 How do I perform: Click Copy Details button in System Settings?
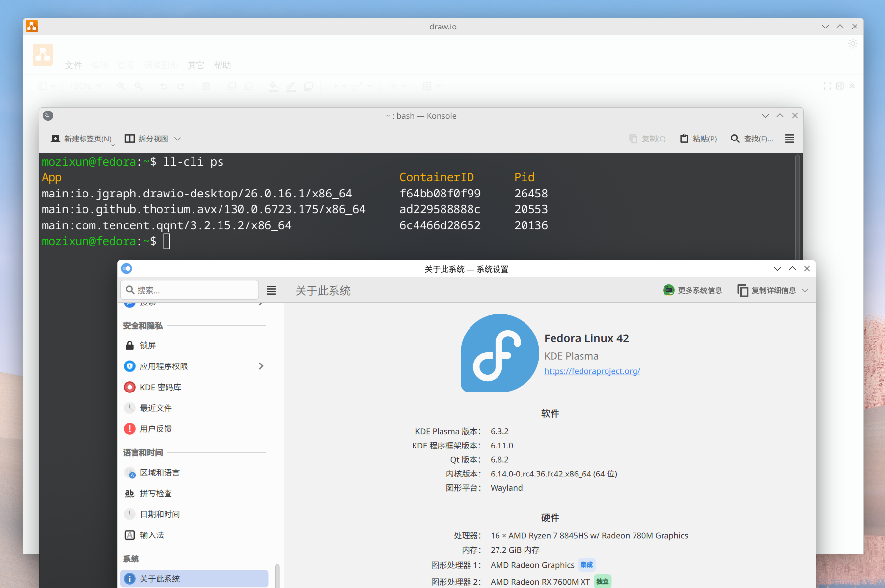tap(766, 290)
